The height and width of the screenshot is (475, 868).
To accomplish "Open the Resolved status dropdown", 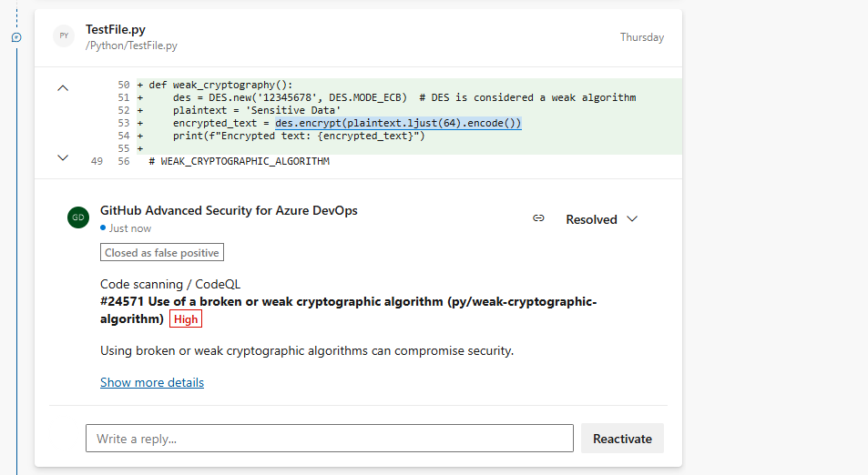I will coord(601,219).
